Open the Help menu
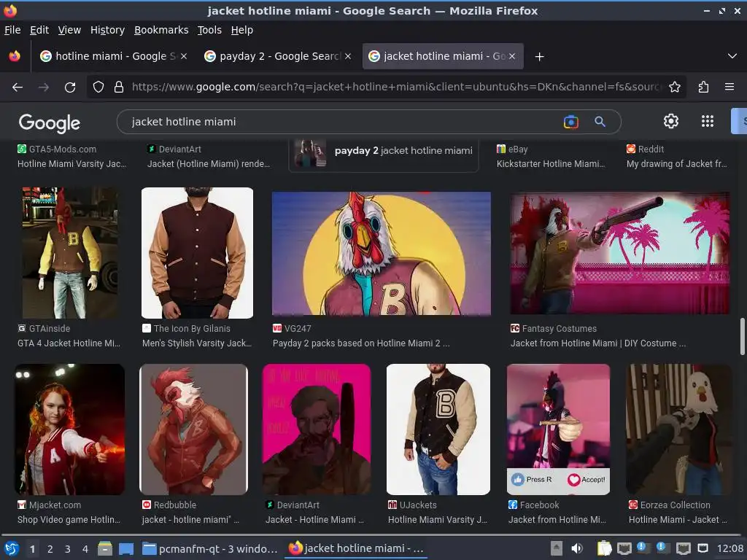Viewport: 747px width, 560px height. [242, 30]
